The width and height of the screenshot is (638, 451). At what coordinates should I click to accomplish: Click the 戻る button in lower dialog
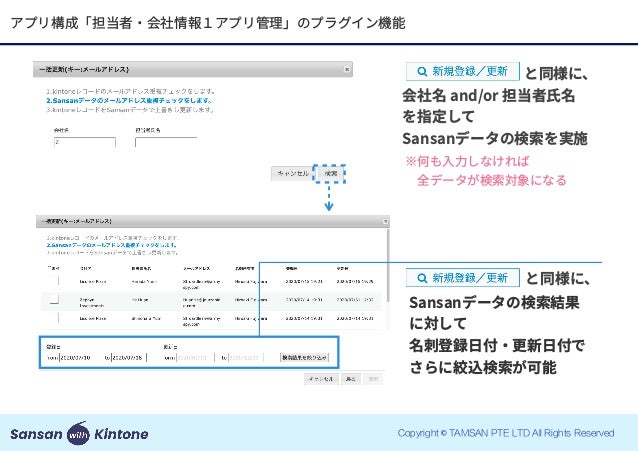pyautogui.click(x=350, y=379)
